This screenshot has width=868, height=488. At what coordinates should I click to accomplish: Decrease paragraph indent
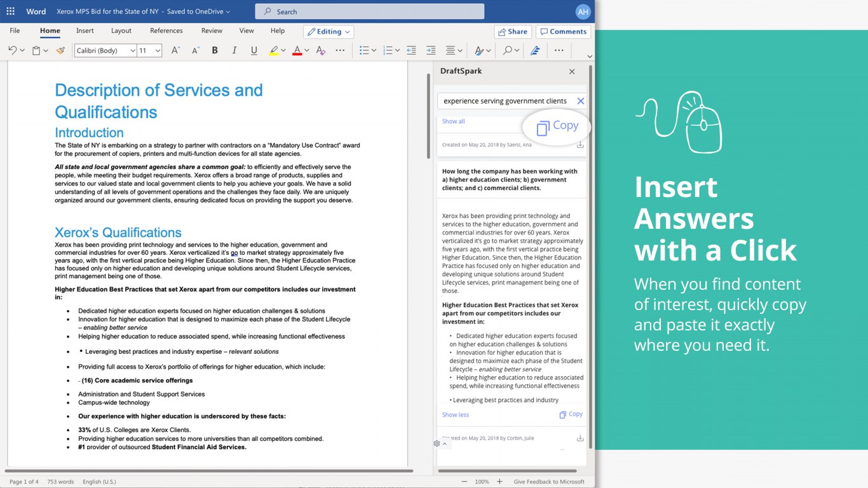411,50
